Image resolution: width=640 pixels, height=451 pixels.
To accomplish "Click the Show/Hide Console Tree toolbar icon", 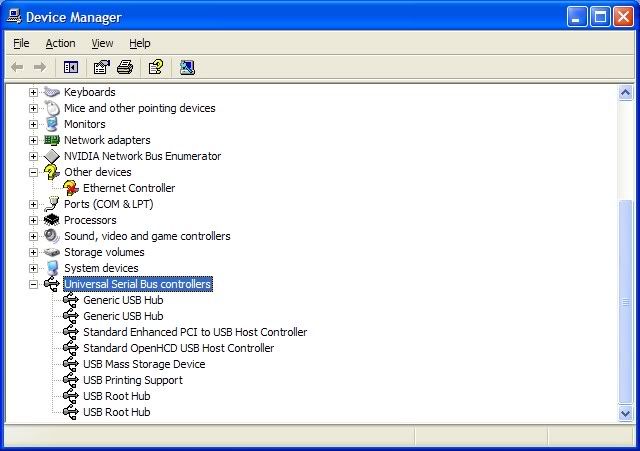I will point(71,67).
